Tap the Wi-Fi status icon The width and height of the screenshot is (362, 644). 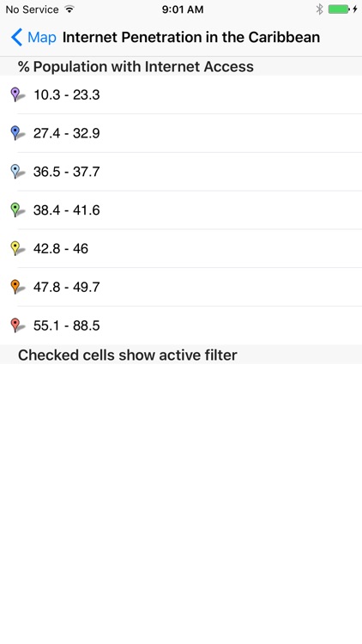pyautogui.click(x=69, y=9)
